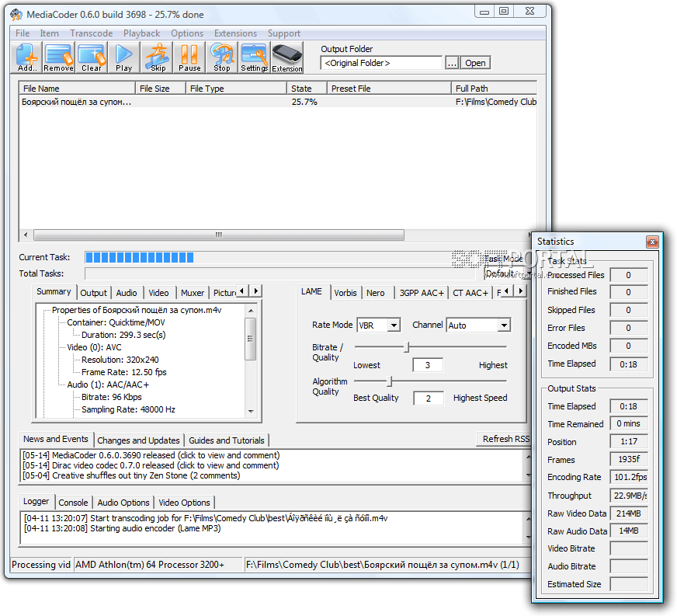Open the Item menu
The height and width of the screenshot is (616, 677).
click(49, 33)
